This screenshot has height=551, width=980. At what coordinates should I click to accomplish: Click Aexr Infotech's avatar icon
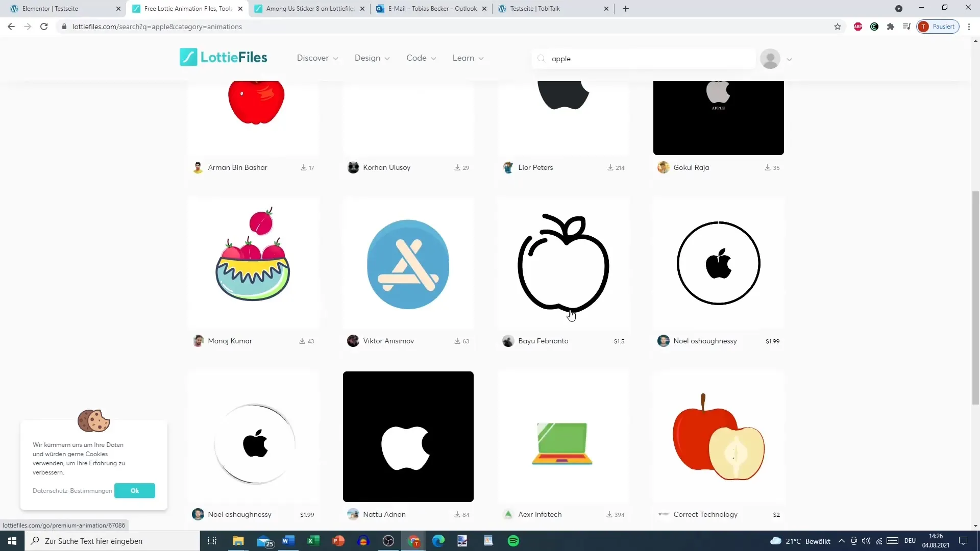pos(508,514)
